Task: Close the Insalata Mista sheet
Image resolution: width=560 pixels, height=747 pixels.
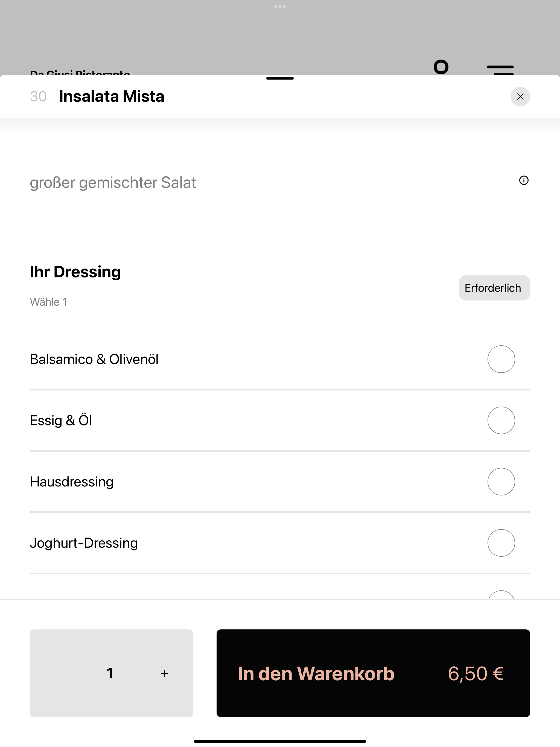Action: pyautogui.click(x=520, y=97)
